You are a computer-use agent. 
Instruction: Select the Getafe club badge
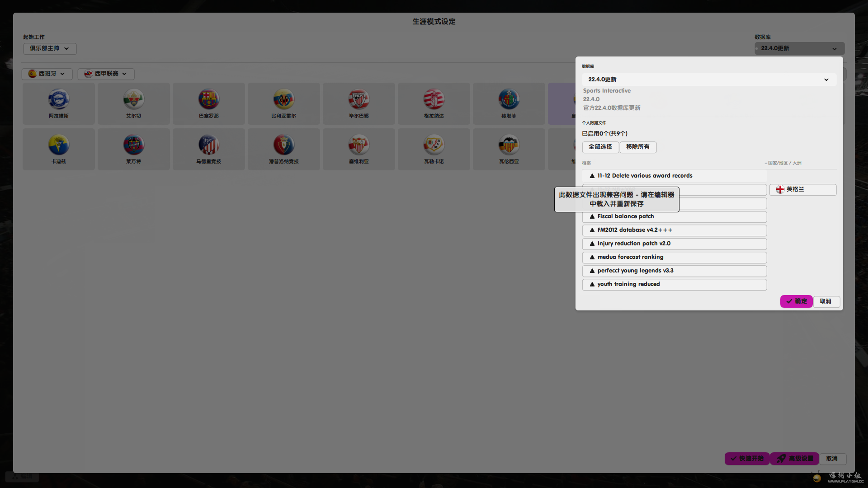click(509, 99)
